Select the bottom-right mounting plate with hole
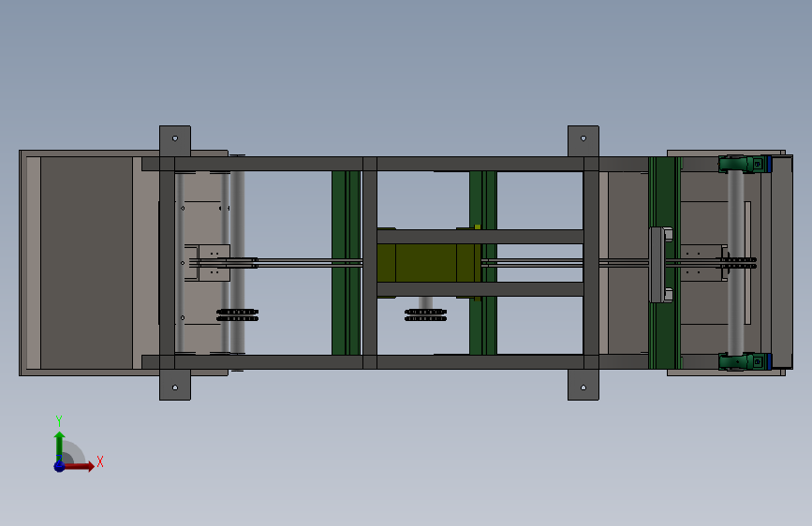Viewport: 812px width, 526px height. [583, 385]
